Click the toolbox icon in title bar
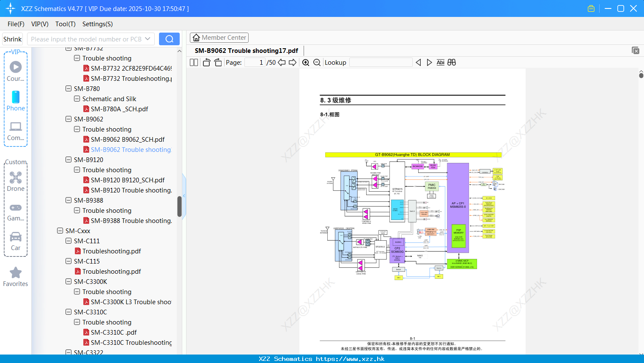Screen dimensions: 644x363 (591, 8)
